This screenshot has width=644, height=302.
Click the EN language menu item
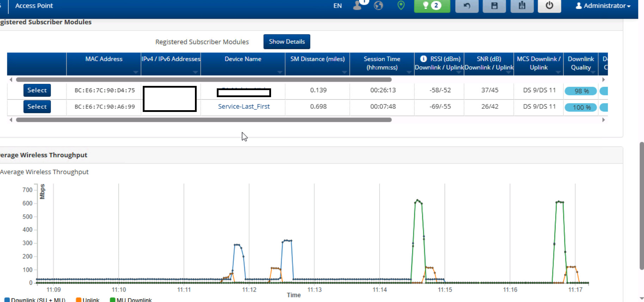tap(337, 6)
